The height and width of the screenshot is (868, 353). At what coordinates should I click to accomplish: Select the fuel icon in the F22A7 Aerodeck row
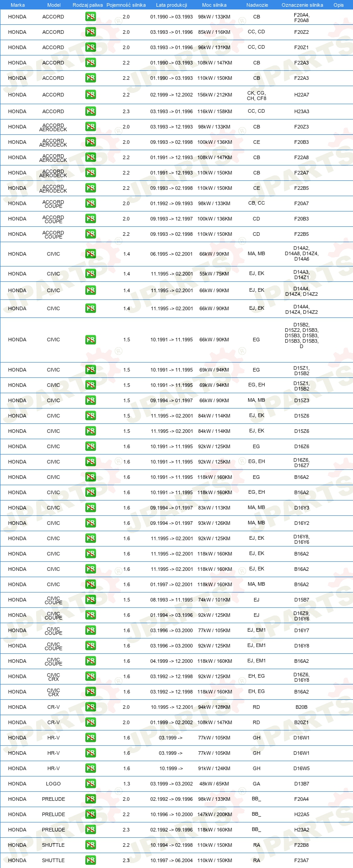(90, 173)
